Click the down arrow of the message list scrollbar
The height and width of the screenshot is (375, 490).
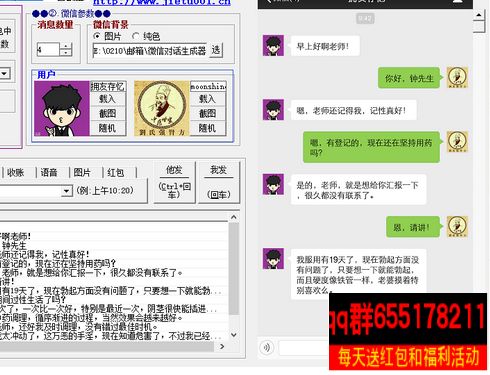point(234,335)
